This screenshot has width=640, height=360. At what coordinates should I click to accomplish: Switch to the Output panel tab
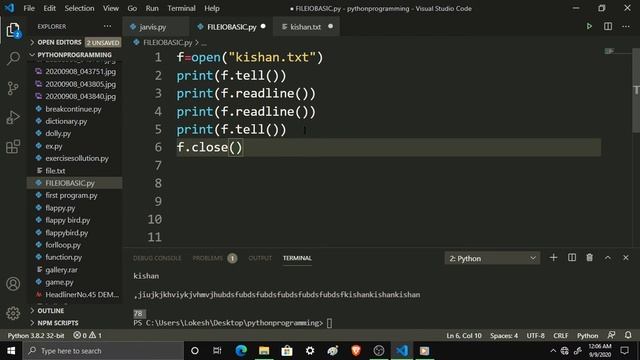tap(260, 258)
